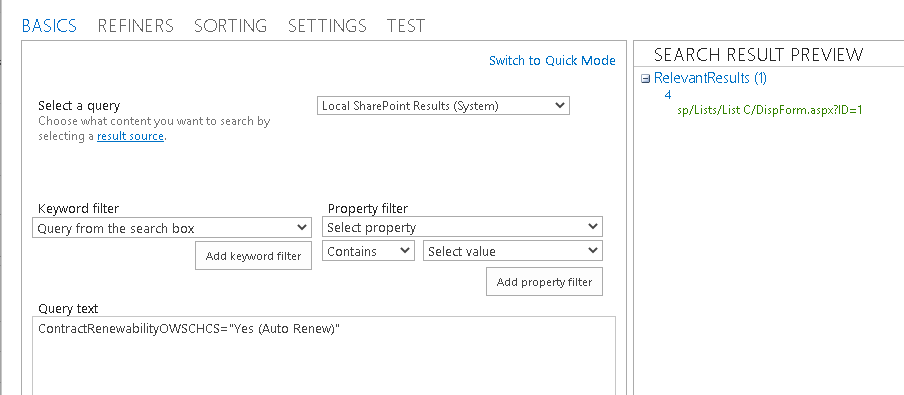904x395 pixels.
Task: Click the result titled 4
Action: point(668,95)
